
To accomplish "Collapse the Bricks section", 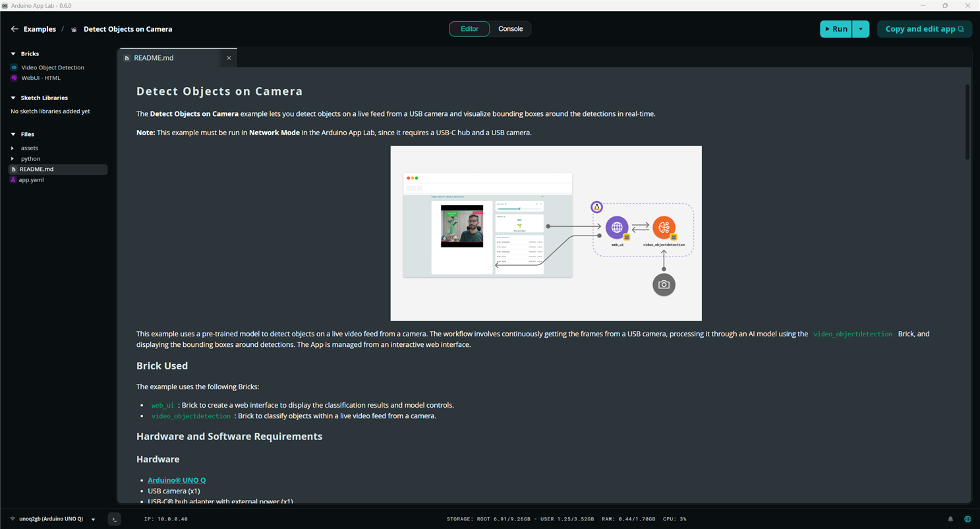I will point(13,54).
